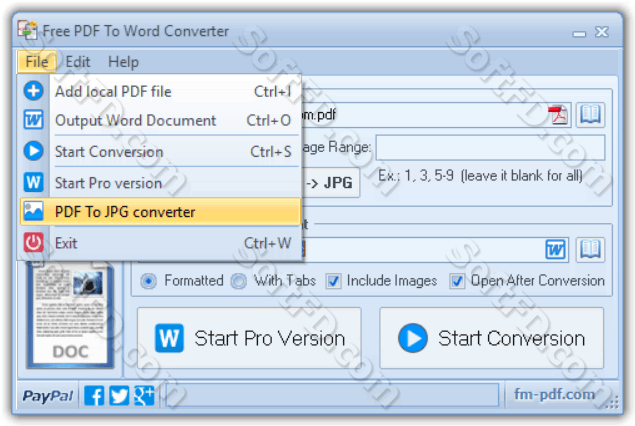Image resolution: width=635 pixels, height=426 pixels.
Task: Open the Twitter icon in status bar
Action: [119, 396]
